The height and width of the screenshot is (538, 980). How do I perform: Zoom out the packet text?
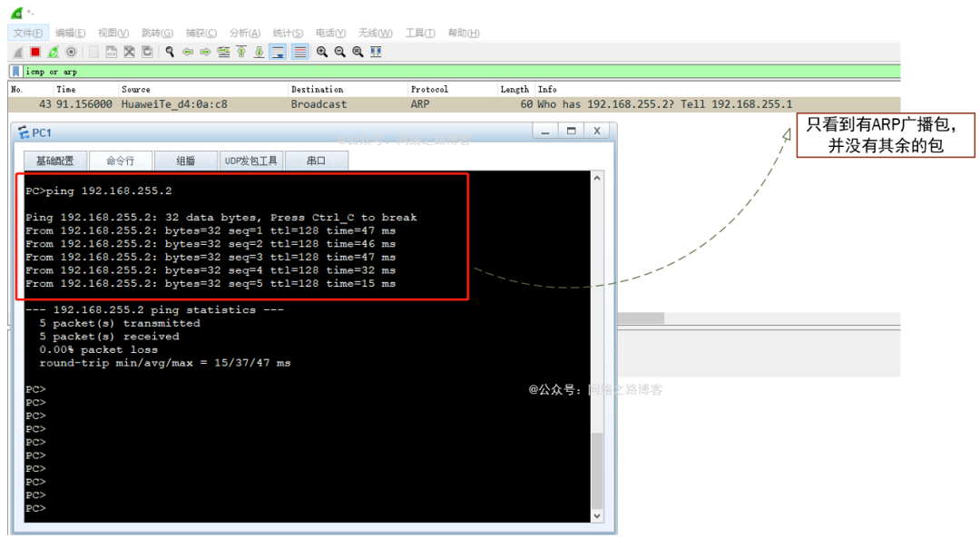pos(339,52)
